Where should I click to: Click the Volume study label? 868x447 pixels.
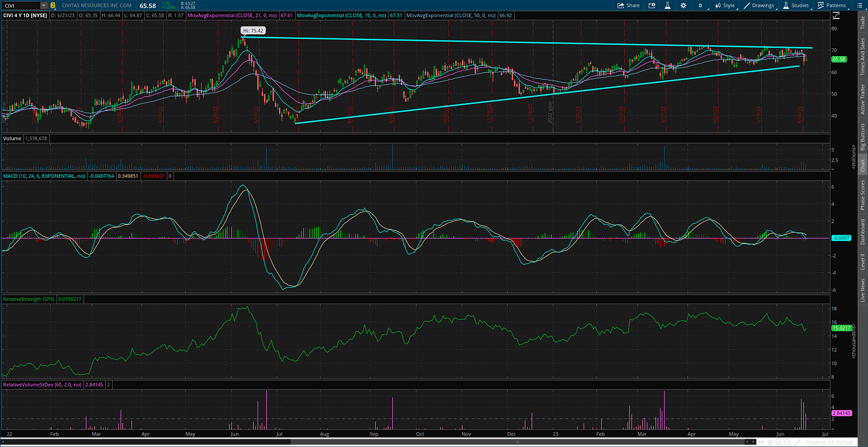point(12,138)
